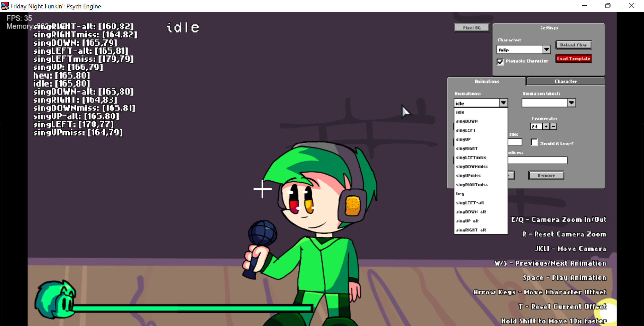
Task: Decrease framerate with the minus button
Action: pos(553,126)
